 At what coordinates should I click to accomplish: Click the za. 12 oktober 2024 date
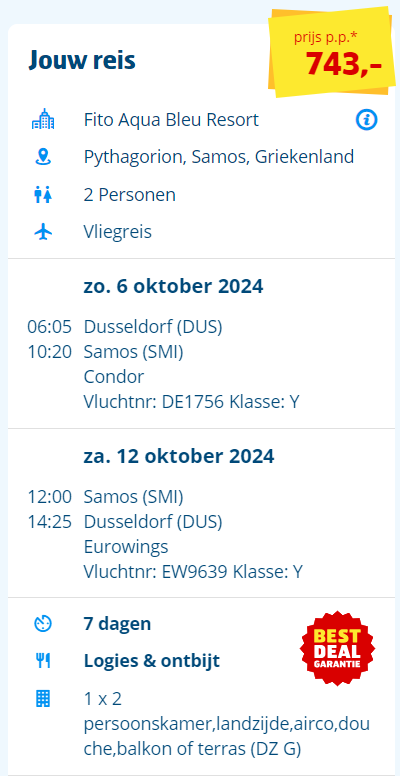point(179,456)
